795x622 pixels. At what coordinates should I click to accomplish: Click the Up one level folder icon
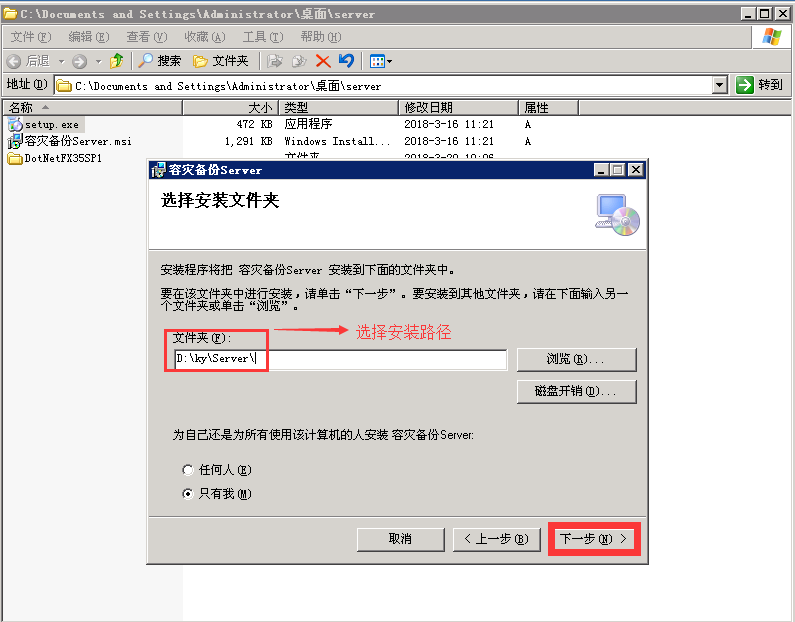pyautogui.click(x=117, y=61)
